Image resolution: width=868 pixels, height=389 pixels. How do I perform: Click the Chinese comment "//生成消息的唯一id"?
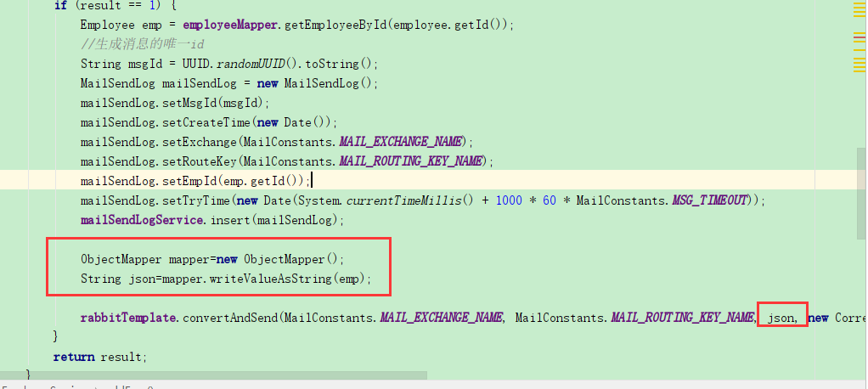143,44
